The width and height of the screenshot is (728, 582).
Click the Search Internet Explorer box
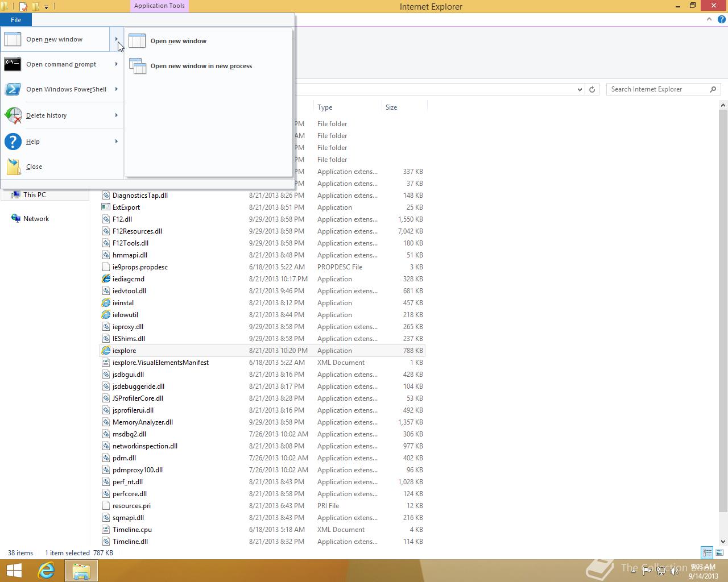[657, 89]
